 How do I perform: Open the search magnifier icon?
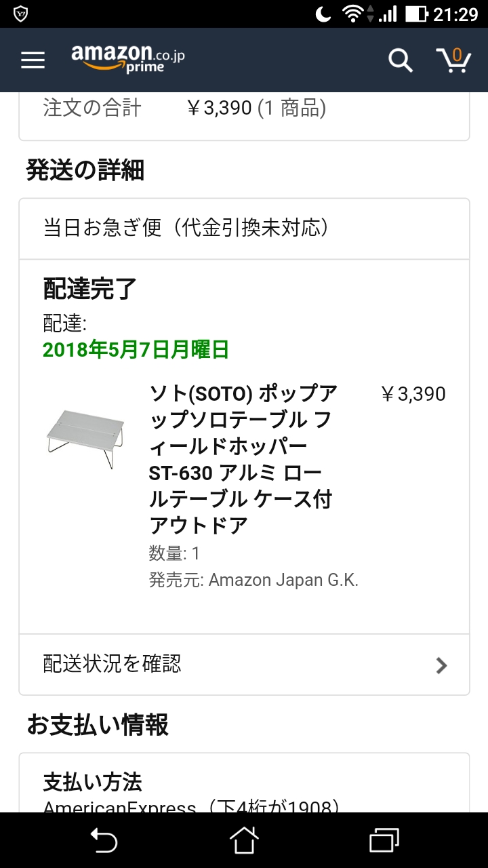click(x=400, y=60)
